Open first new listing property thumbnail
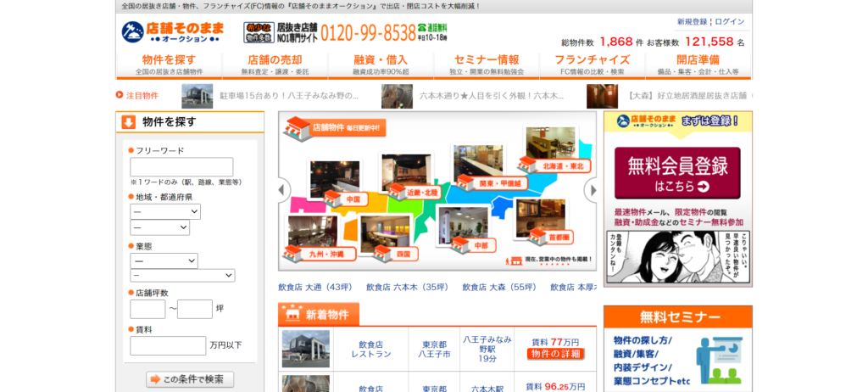The image size is (868, 392). pyautogui.click(x=305, y=349)
